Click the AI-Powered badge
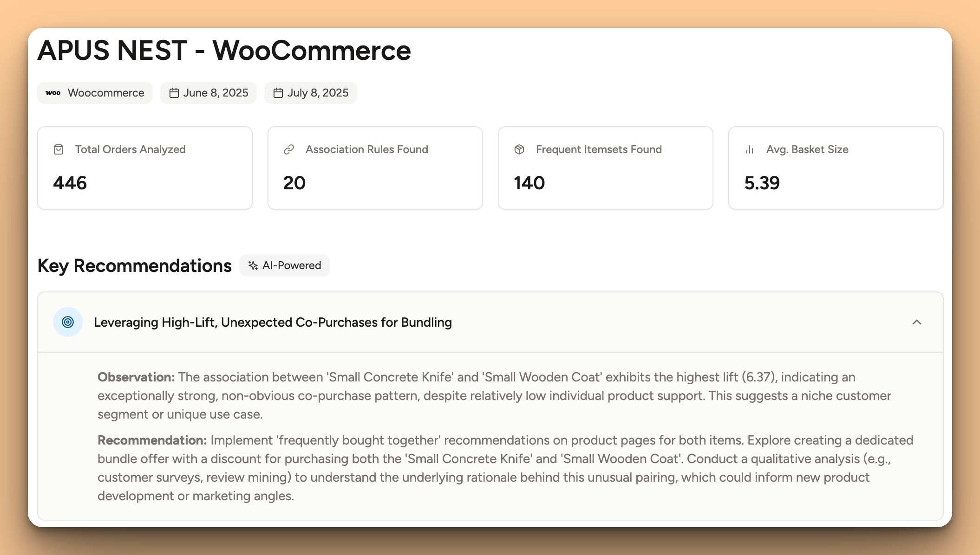 click(x=284, y=265)
